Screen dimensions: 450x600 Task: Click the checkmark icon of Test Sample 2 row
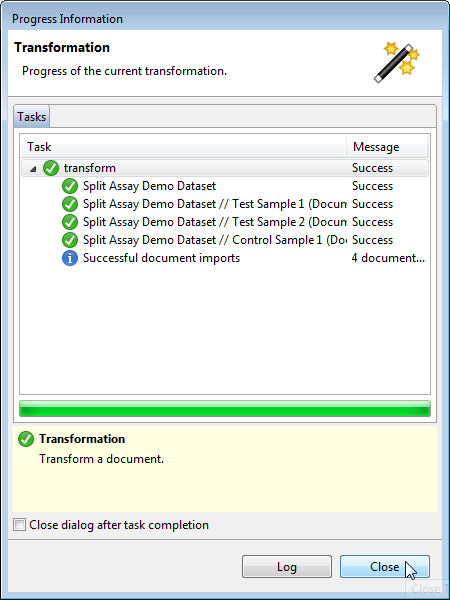coord(70,222)
